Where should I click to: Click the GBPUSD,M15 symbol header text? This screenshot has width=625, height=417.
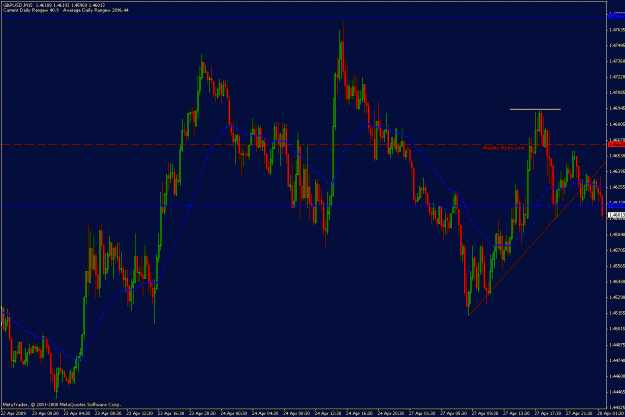coord(18,5)
